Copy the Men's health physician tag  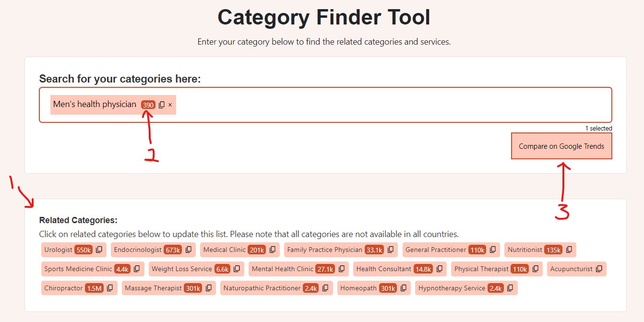click(x=162, y=105)
